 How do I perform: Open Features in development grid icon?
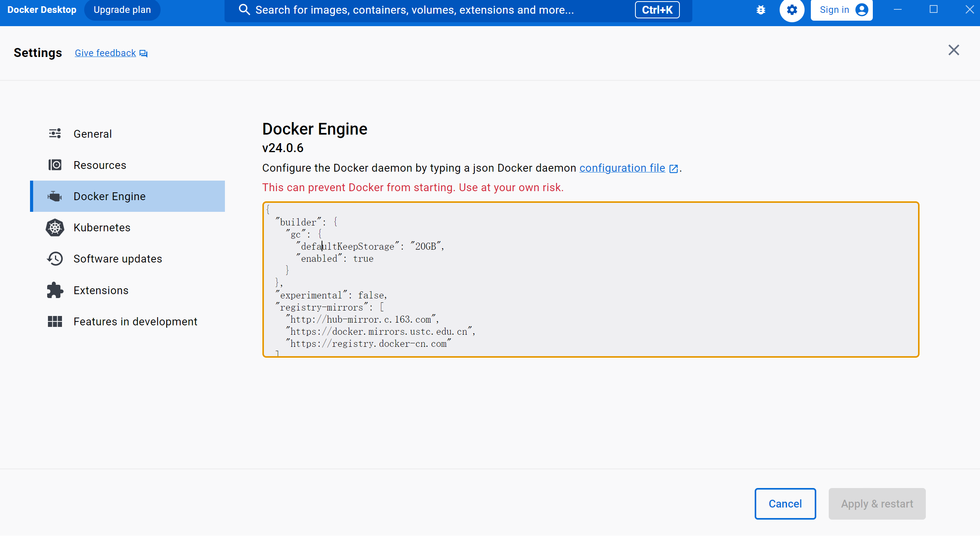55,321
